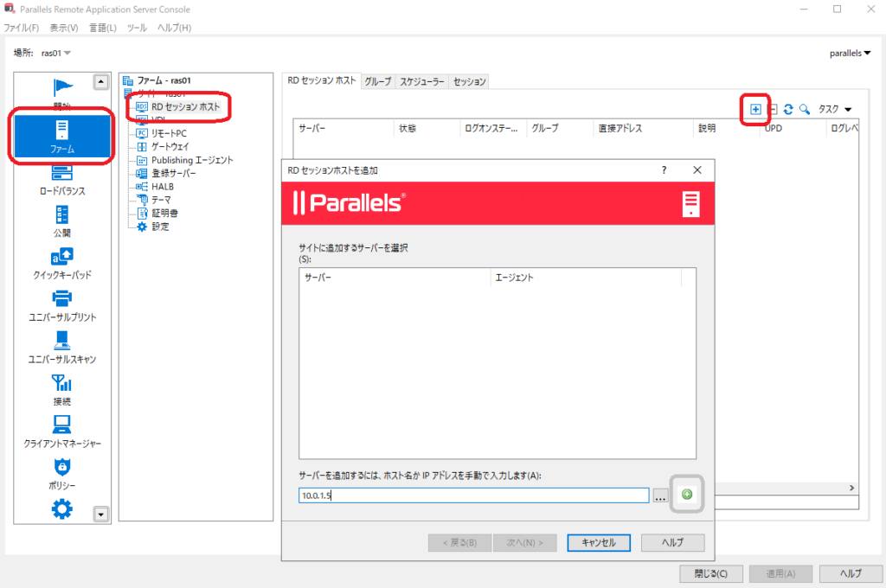Click the green add server button
Viewport: 886px width, 588px height.
tap(687, 495)
